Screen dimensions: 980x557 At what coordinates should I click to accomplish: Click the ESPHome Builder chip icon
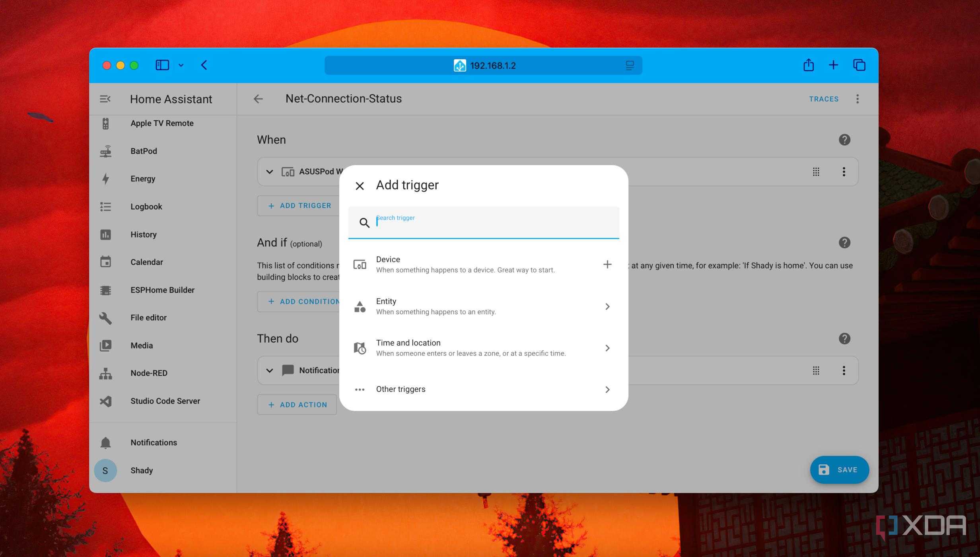[x=105, y=290]
